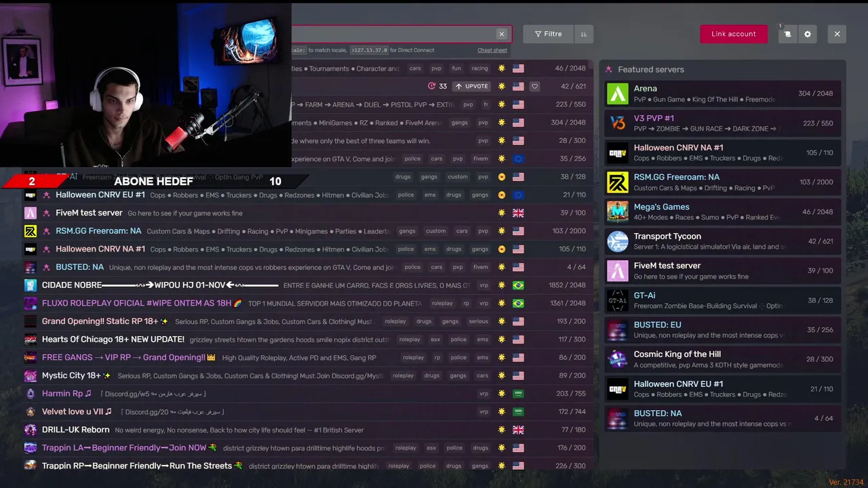Click the V3 PVP #1 logo in Featured servers
This screenshot has height=488, width=868.
coord(618,123)
